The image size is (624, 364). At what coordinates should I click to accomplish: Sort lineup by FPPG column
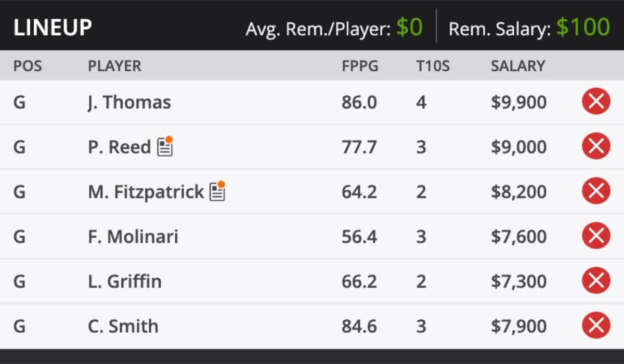coord(360,66)
